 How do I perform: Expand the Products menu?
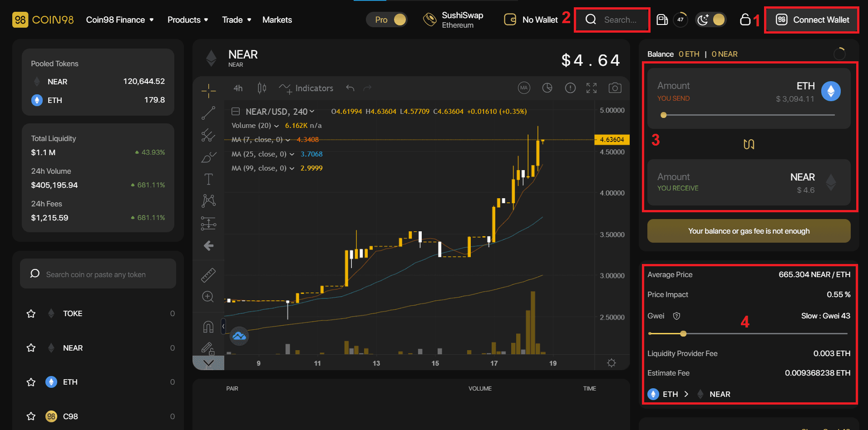tap(188, 20)
